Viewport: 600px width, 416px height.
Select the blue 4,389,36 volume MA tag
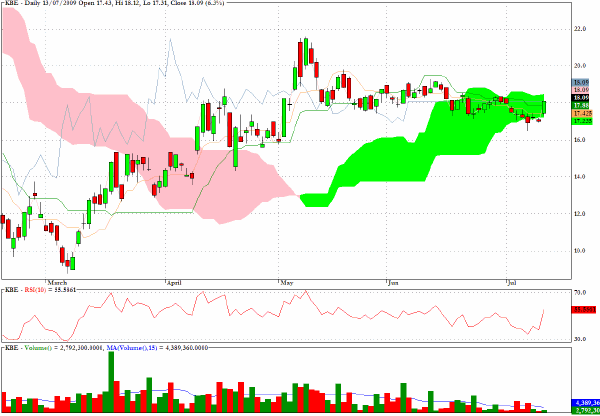coord(585,403)
